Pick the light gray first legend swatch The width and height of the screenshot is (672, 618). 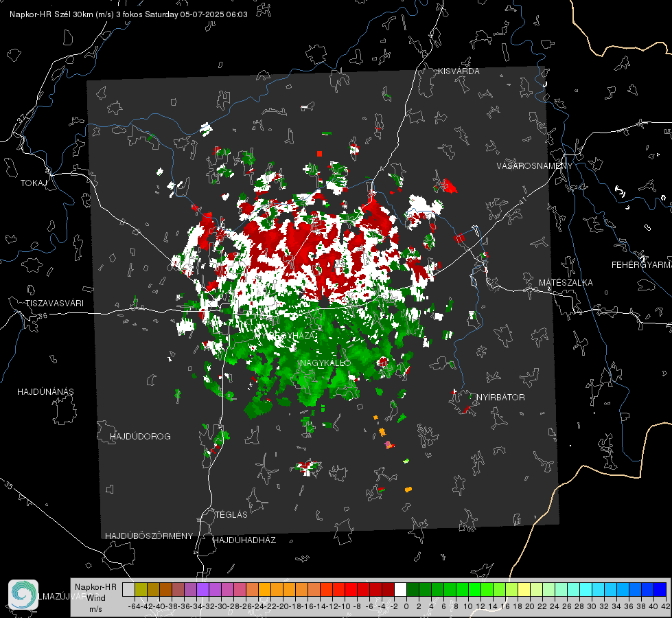128,589
